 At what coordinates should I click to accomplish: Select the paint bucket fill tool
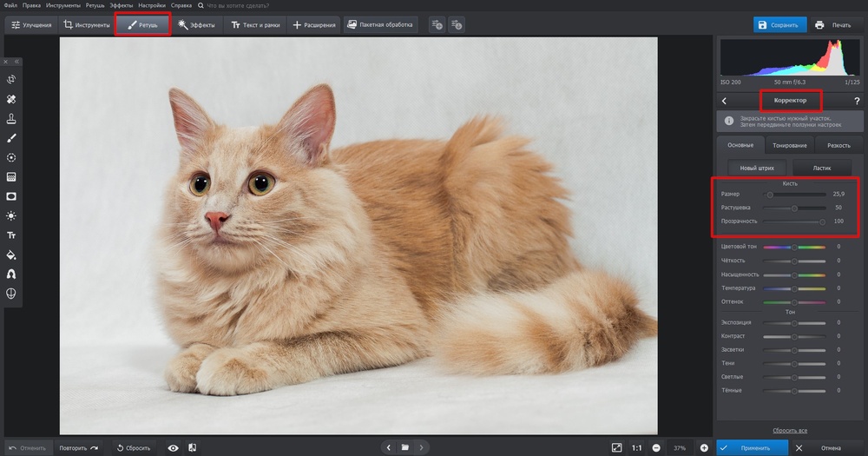12,255
